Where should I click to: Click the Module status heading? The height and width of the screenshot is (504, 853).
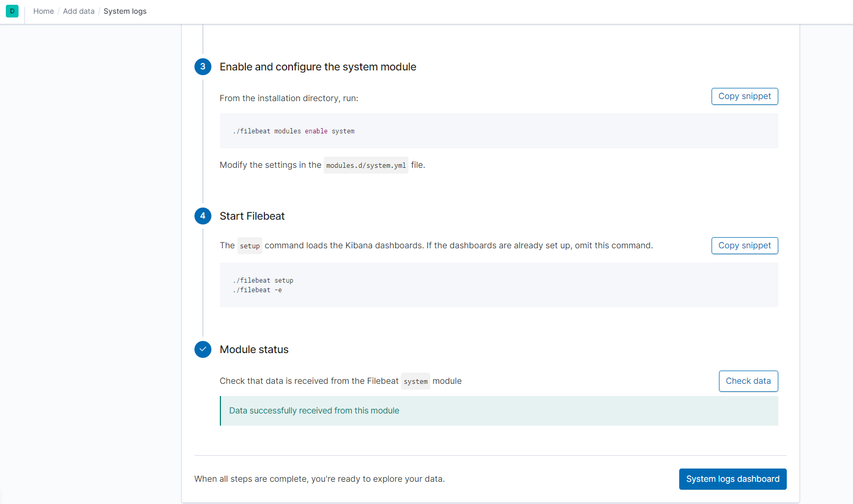(x=254, y=349)
